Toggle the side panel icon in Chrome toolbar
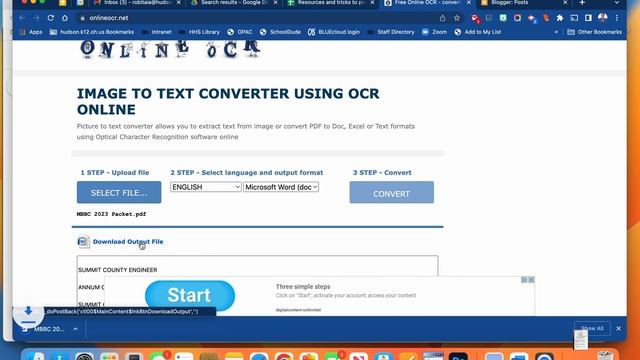The image size is (640, 360). pos(588,18)
